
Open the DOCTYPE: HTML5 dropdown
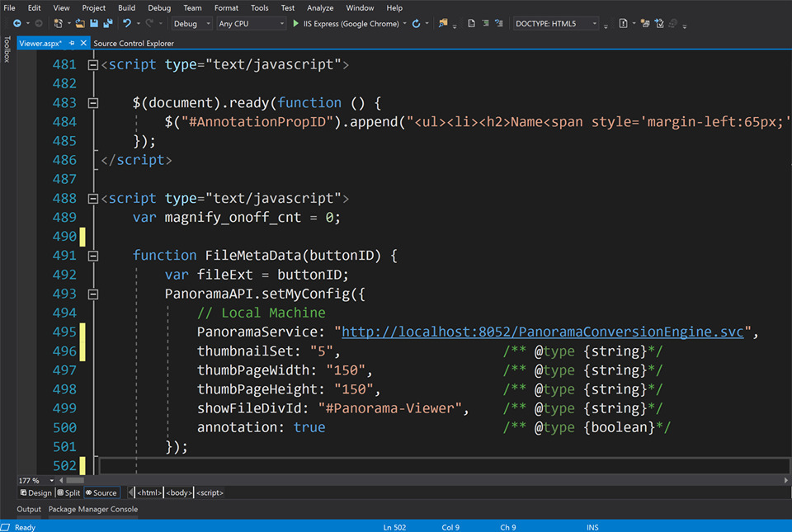(x=555, y=24)
